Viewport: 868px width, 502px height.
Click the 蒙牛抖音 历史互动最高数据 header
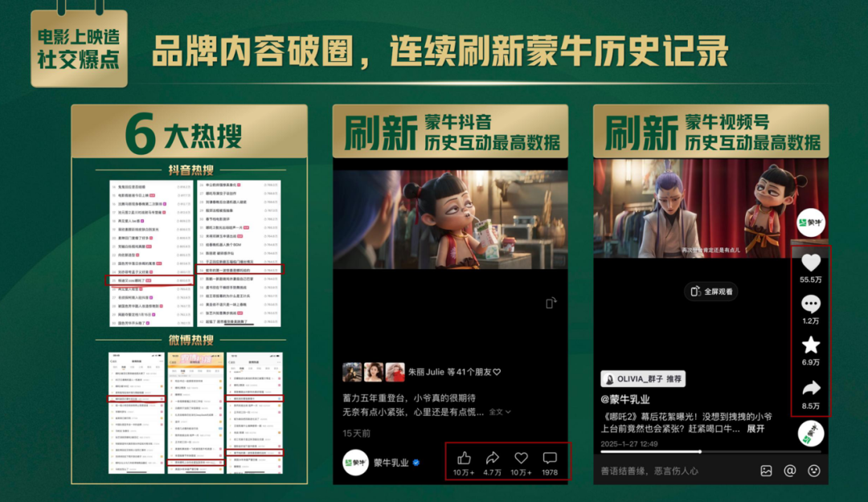tap(451, 132)
